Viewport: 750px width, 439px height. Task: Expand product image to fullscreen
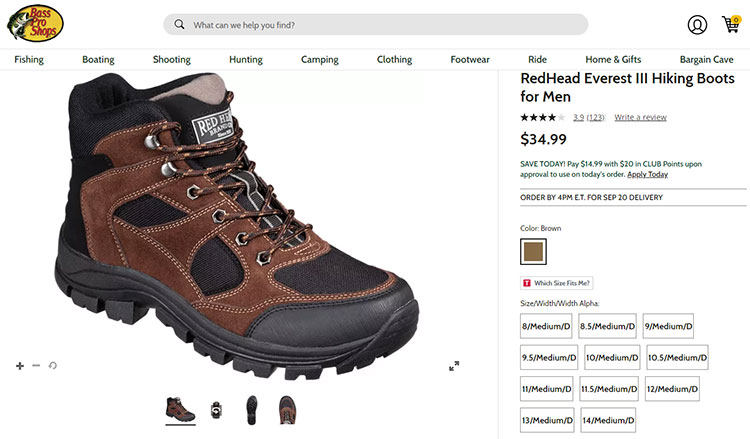point(454,366)
